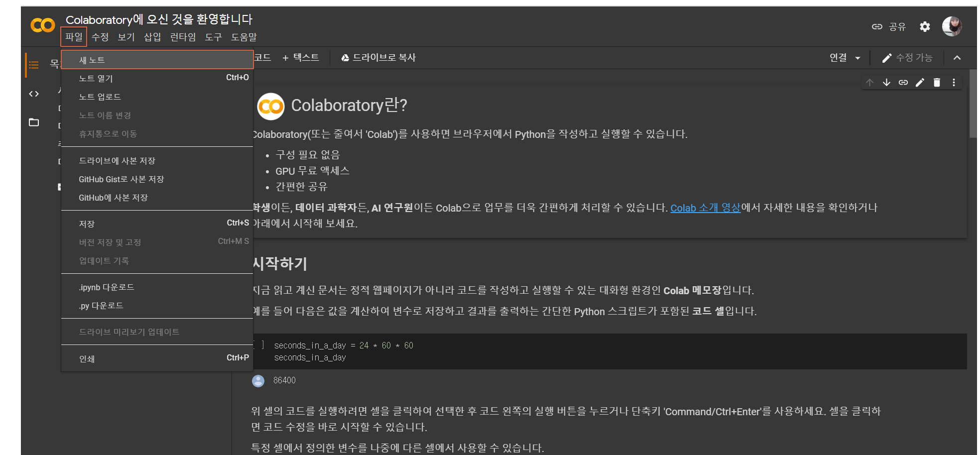Click the code cell with seconds_in_a_day
The image size is (980, 455).
tap(610, 351)
